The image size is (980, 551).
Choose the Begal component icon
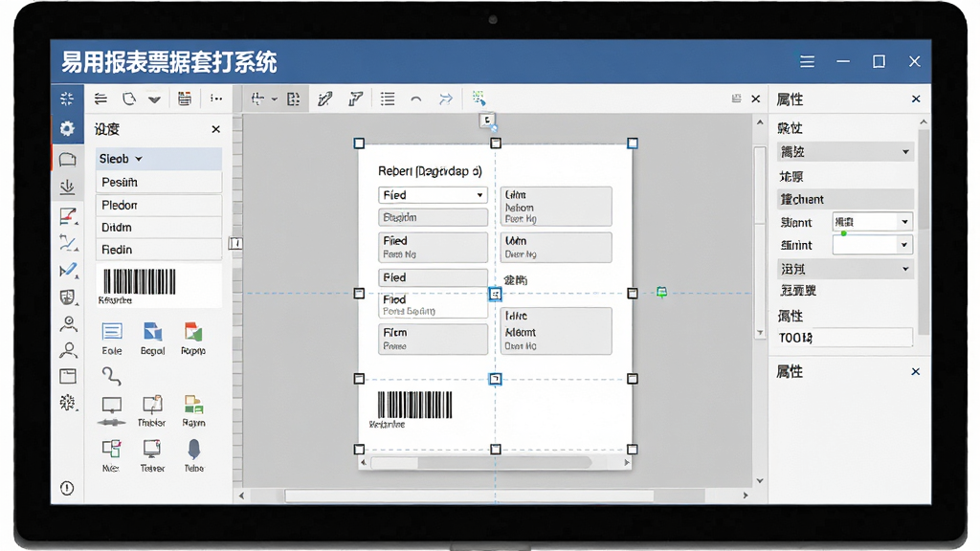[152, 332]
